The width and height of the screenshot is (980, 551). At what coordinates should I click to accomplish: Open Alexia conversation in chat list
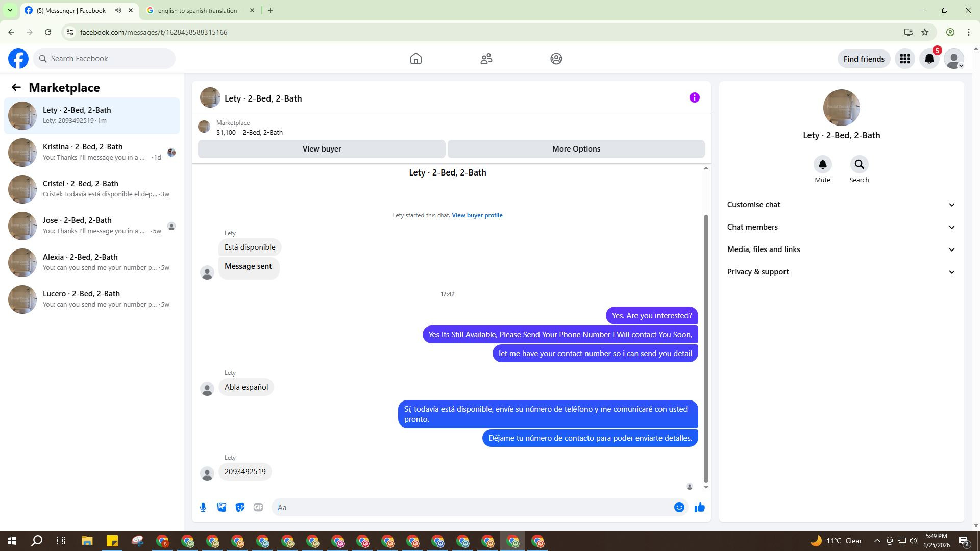[92, 263]
